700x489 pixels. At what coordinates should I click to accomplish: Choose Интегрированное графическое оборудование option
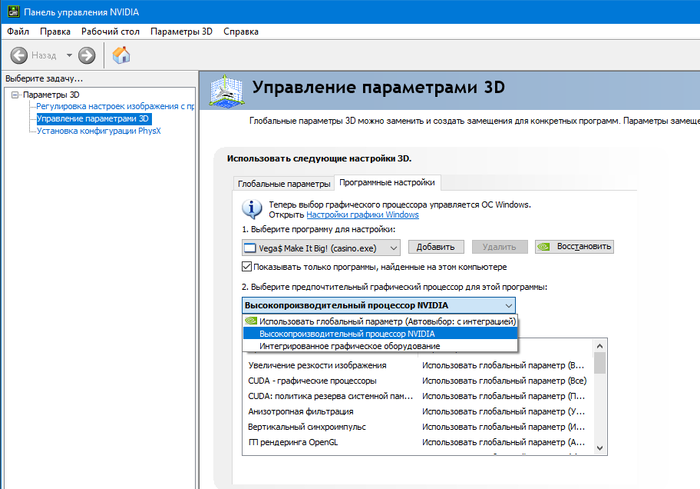[380, 346]
